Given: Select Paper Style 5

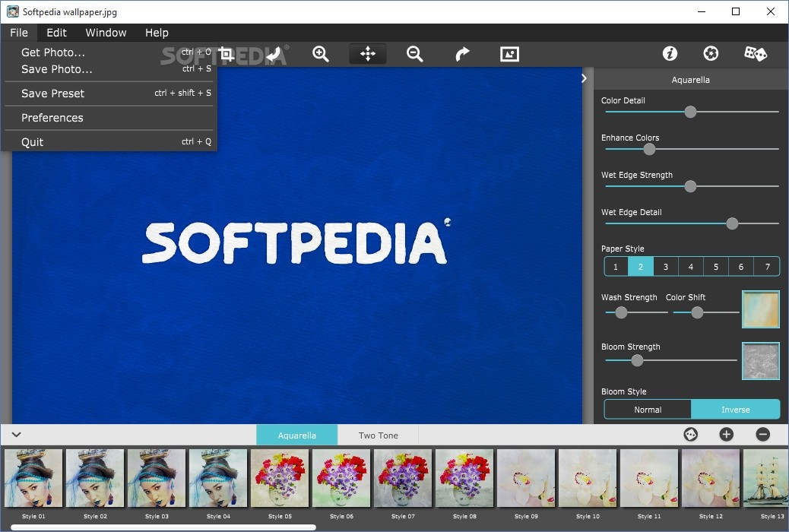Looking at the screenshot, I should (x=716, y=267).
